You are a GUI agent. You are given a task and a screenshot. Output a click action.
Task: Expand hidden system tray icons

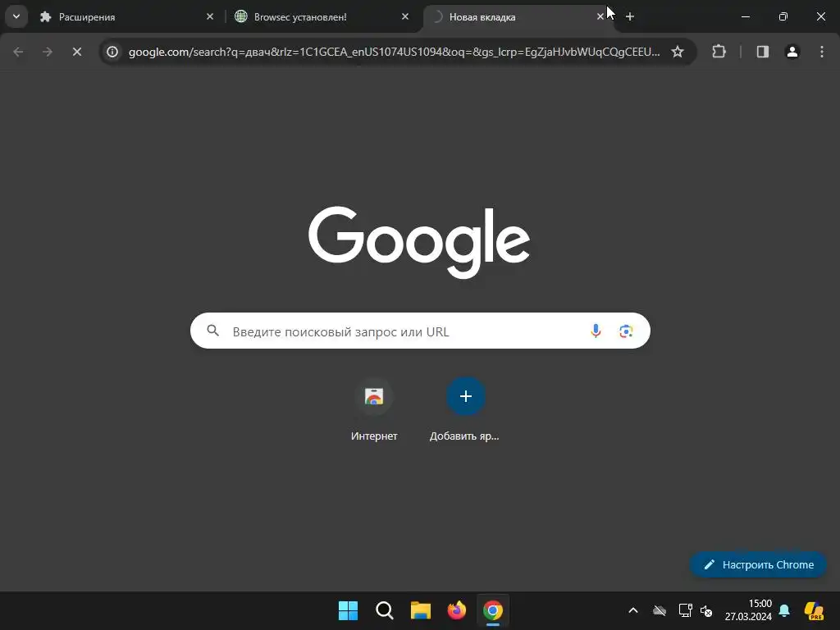pos(633,610)
